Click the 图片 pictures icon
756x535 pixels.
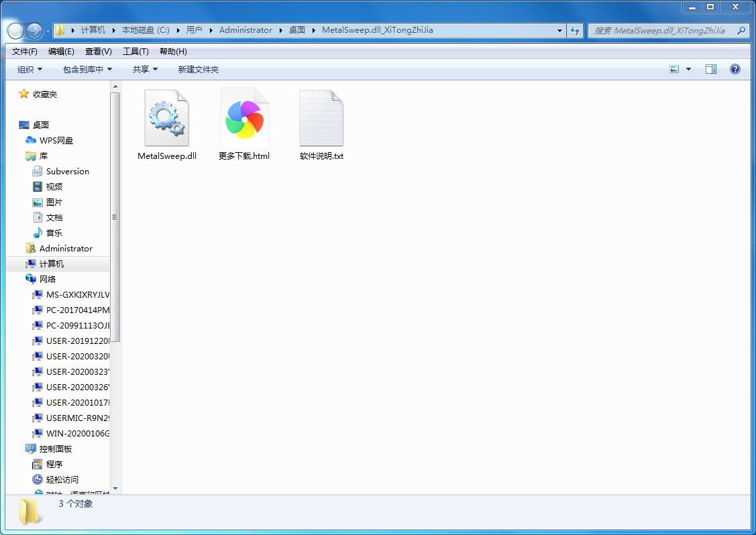tap(37, 202)
